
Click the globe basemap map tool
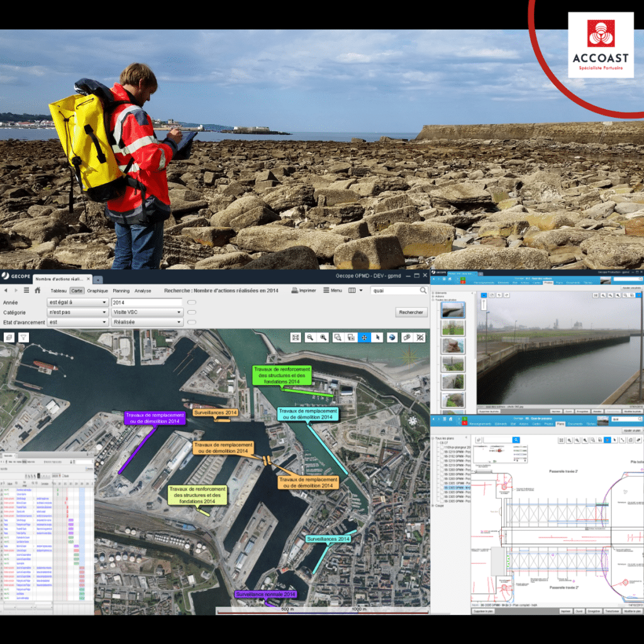tap(392, 337)
